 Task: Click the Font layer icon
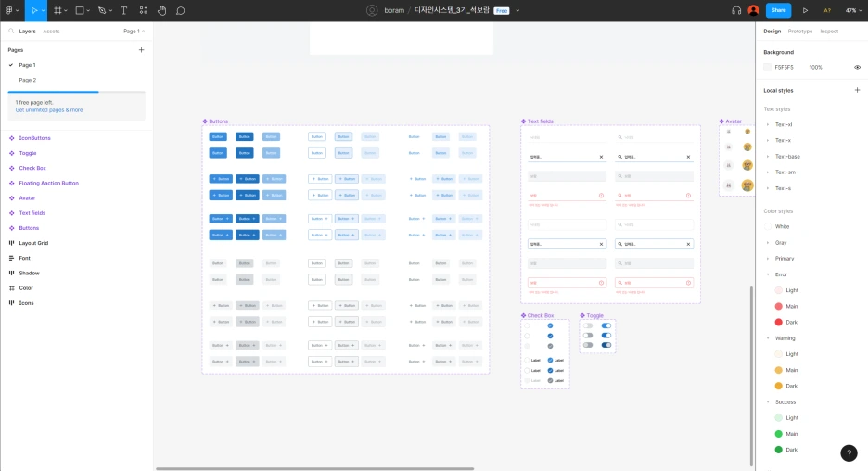click(12, 258)
